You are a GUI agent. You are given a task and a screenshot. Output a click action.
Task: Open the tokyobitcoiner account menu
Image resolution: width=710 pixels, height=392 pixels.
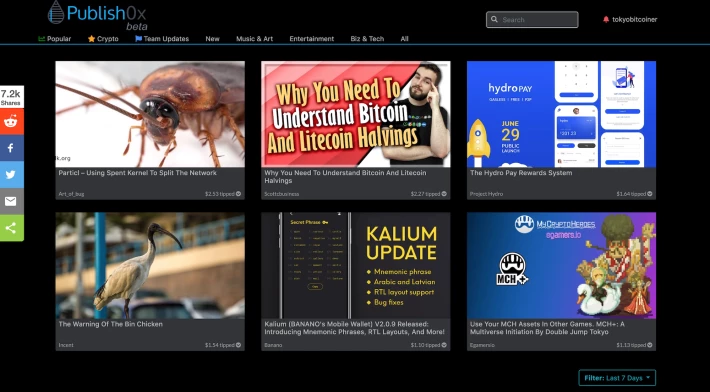(x=634, y=19)
